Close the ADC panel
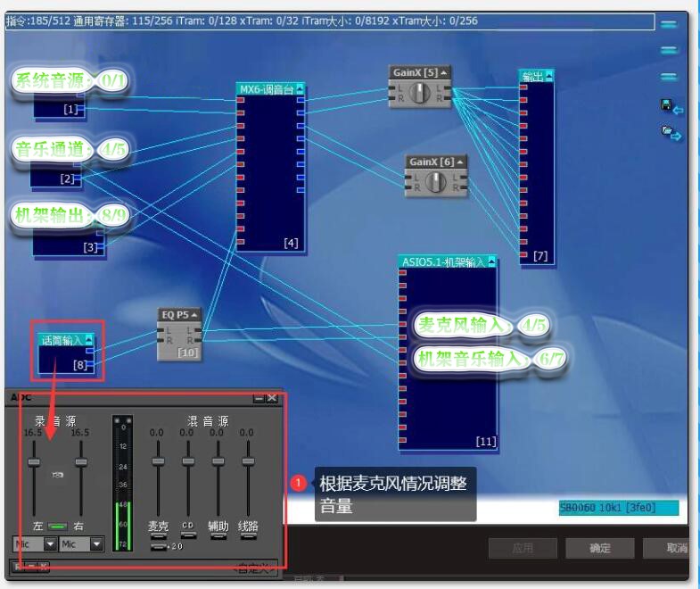The image size is (700, 589). 272,398
